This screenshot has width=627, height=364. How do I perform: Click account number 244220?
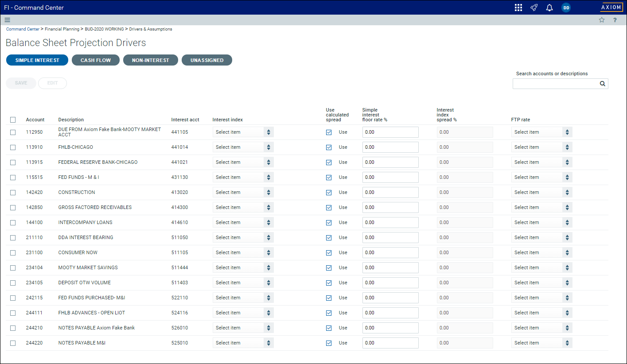(x=34, y=343)
